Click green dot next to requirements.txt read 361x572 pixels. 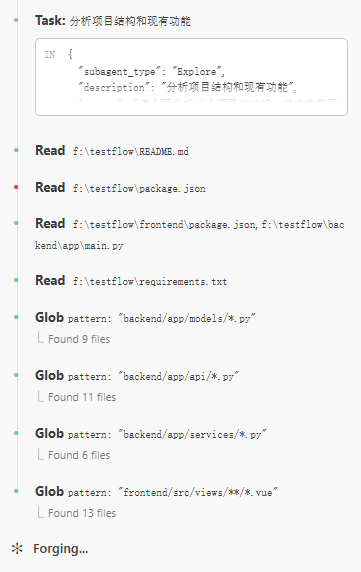pos(16,280)
